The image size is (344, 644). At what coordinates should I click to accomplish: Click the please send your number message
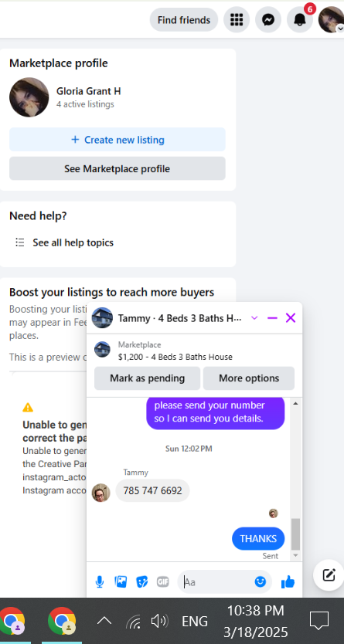[x=216, y=412]
